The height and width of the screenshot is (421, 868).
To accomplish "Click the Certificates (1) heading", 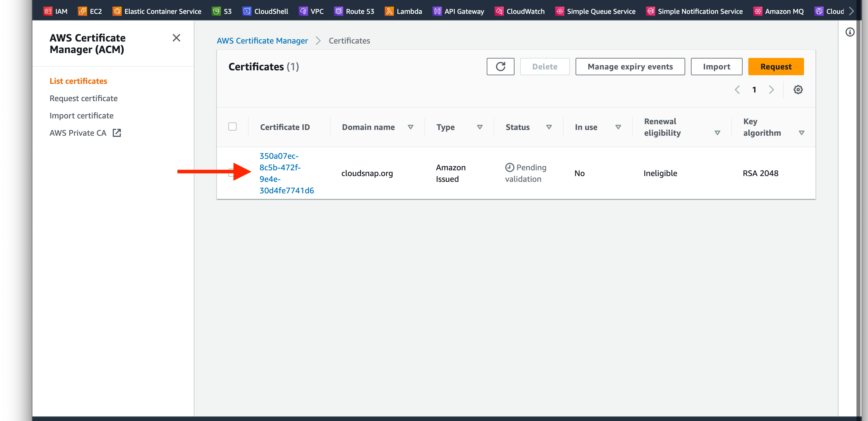I will coord(264,66).
